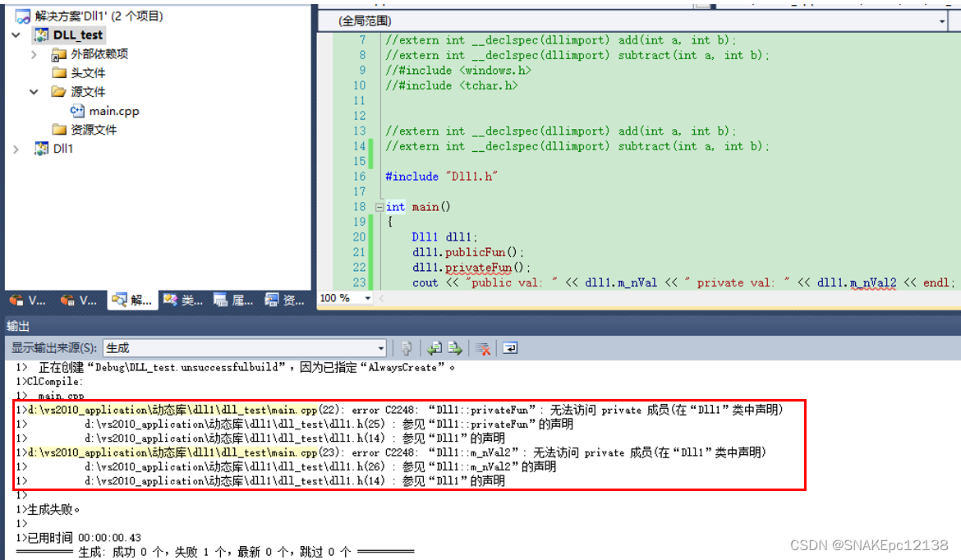Screen dimensions: 961x560
Task: Click the 头文件 folder icon
Action: coord(59,73)
